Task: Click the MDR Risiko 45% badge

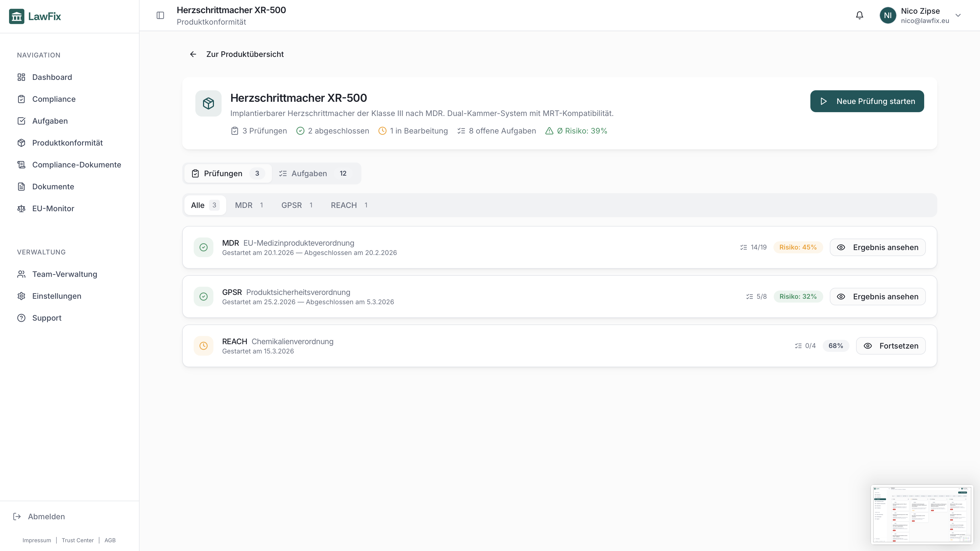Action: click(x=798, y=247)
